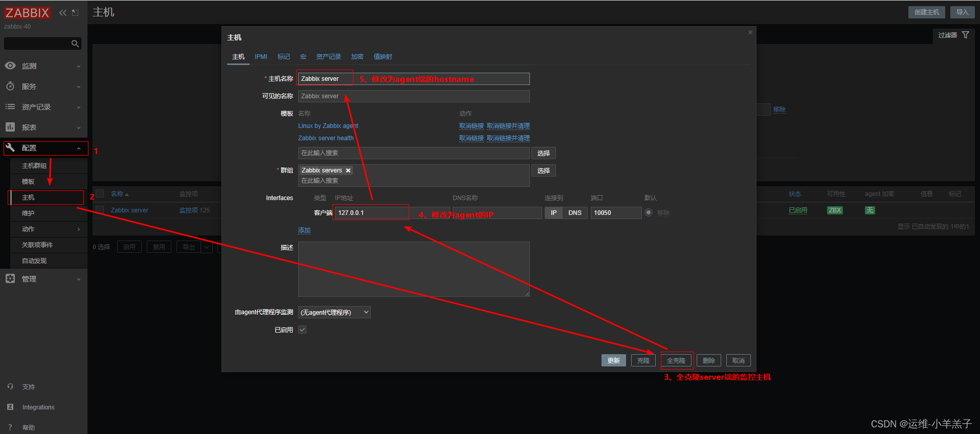The width and height of the screenshot is (980, 434).
Task: Click the 取消 button
Action: tap(739, 360)
